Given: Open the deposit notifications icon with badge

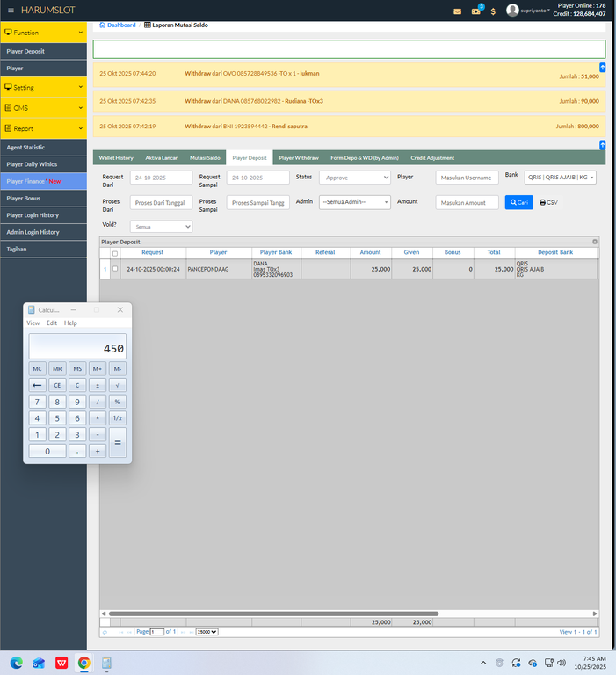Looking at the screenshot, I should click(x=476, y=11).
